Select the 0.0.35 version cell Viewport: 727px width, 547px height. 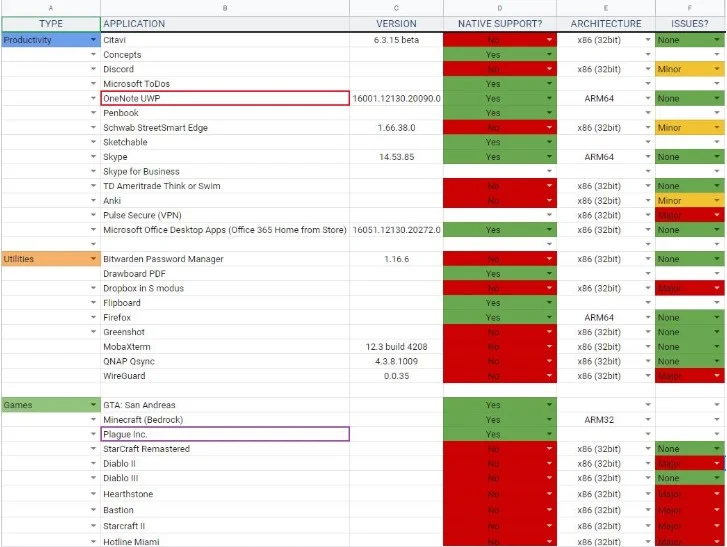[396, 376]
